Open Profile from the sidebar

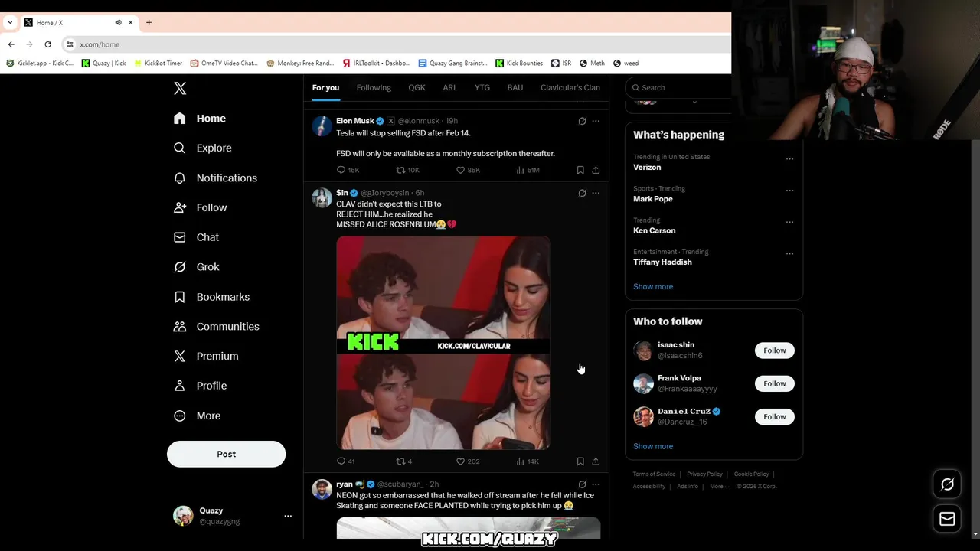point(201,386)
